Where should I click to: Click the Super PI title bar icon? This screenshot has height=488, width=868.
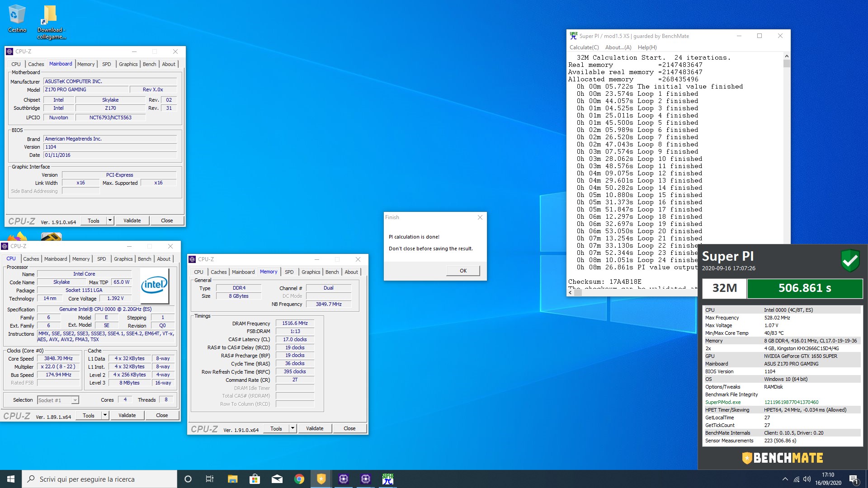click(573, 36)
